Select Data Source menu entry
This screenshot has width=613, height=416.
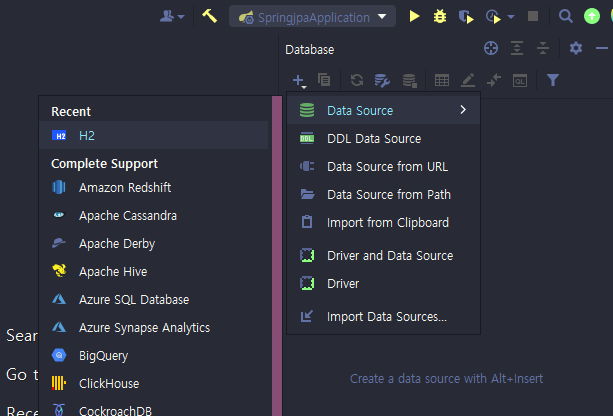(x=383, y=110)
